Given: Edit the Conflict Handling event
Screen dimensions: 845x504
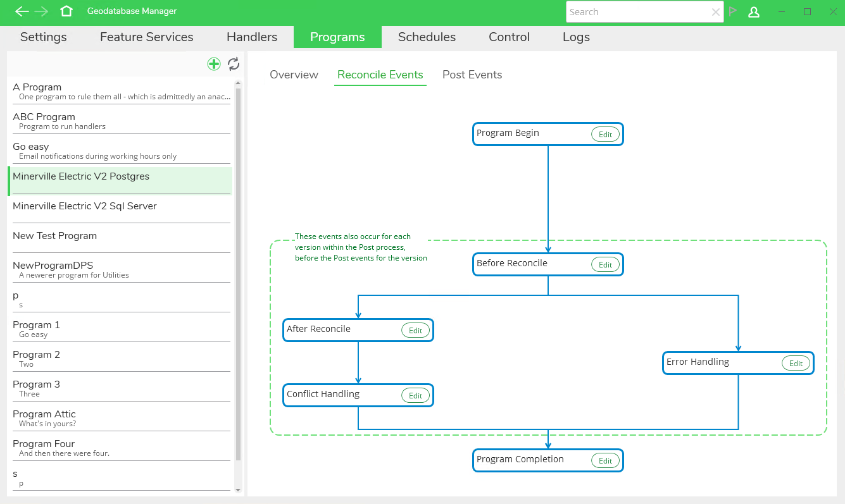Looking at the screenshot, I should (x=415, y=396).
